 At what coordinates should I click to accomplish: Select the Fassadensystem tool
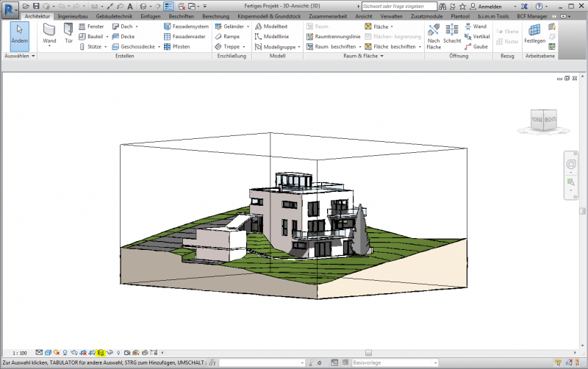185,26
